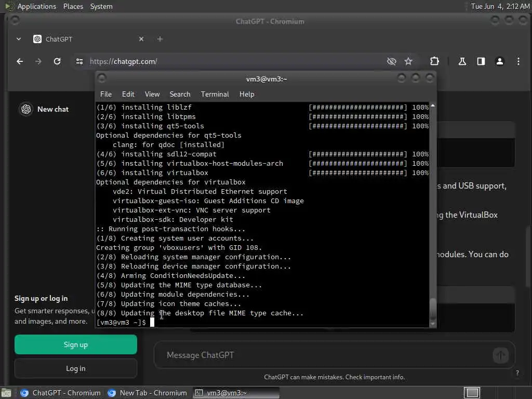Click the Log in button

tap(76, 368)
